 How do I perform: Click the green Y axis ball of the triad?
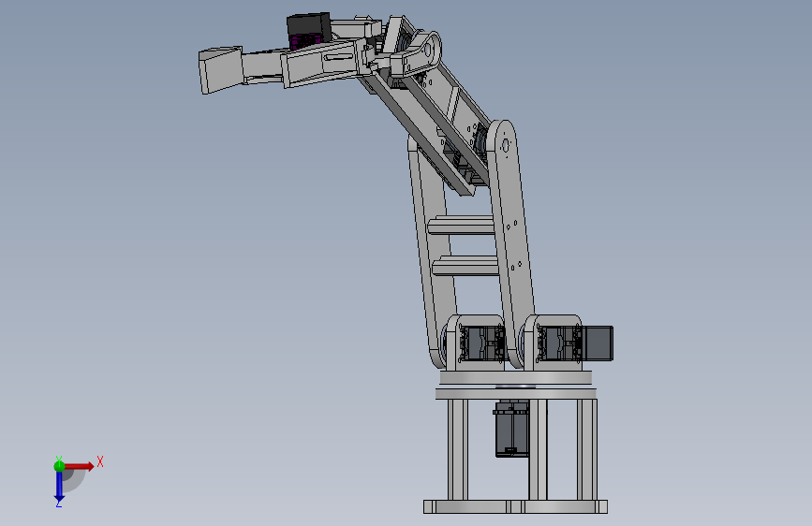click(59, 466)
